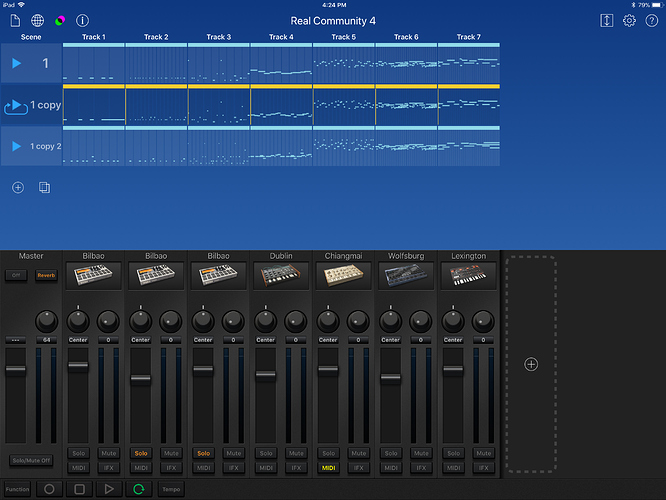This screenshot has width=666, height=500.
Task: Open the Dublin synth gadget
Action: point(281,276)
